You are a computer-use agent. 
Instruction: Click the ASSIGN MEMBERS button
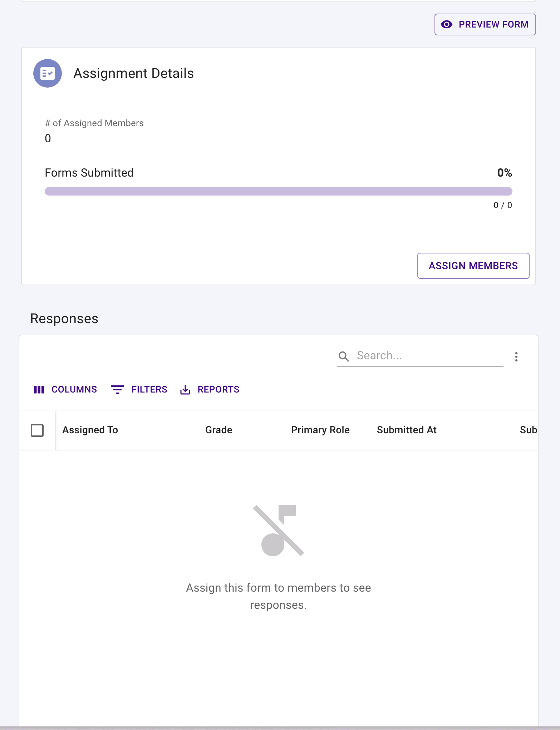[x=473, y=266]
